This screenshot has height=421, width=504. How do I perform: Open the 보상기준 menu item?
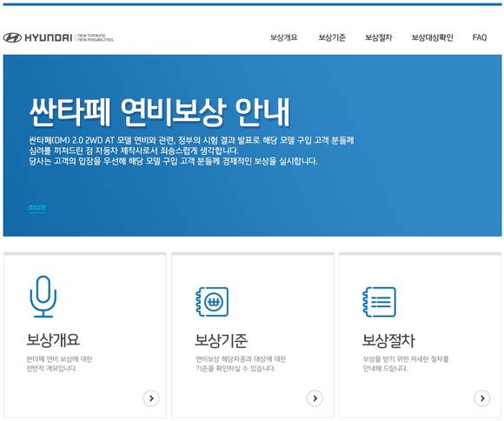click(332, 37)
